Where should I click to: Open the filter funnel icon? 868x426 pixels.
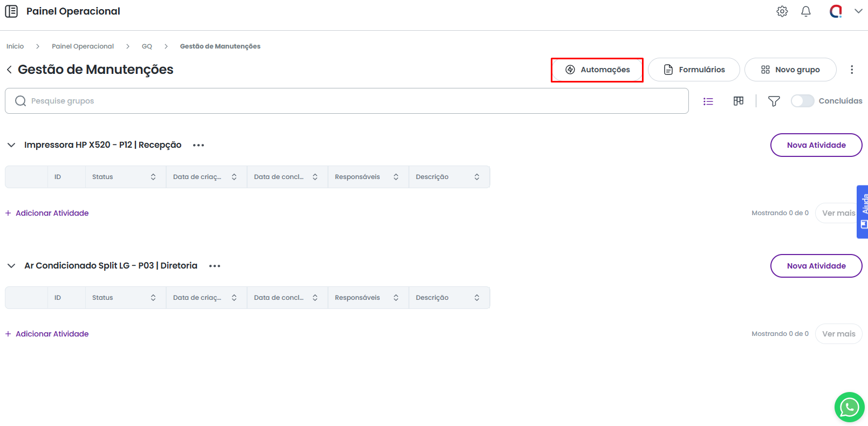click(774, 101)
